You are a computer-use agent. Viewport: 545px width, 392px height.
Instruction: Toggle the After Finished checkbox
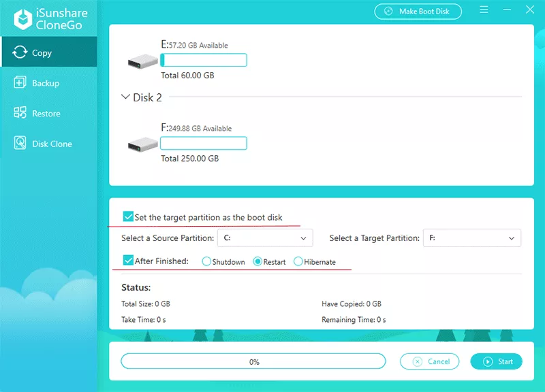point(128,261)
